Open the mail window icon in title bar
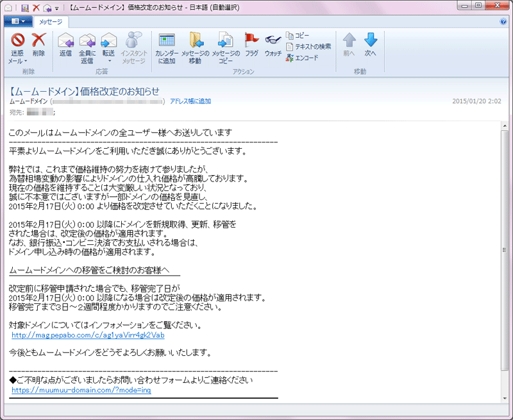 8,7
